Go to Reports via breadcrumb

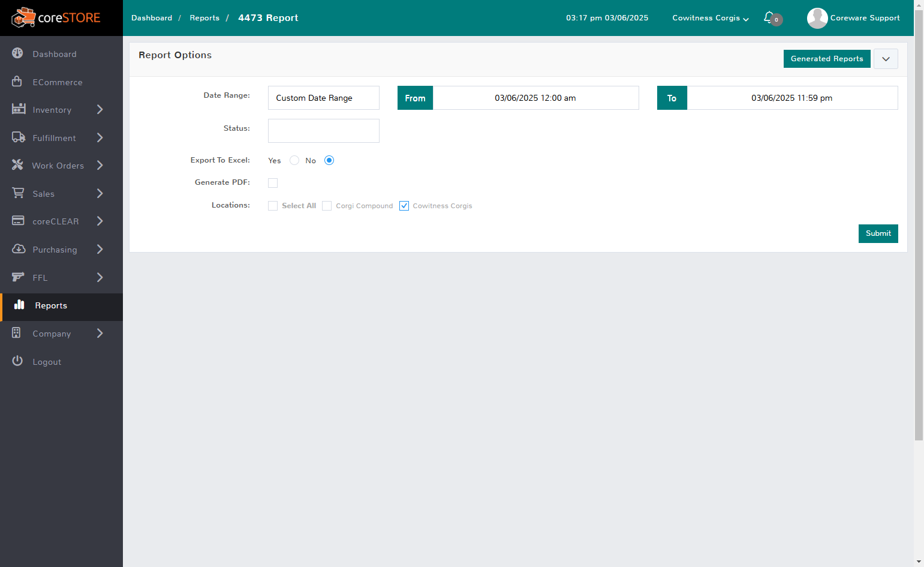coord(204,18)
